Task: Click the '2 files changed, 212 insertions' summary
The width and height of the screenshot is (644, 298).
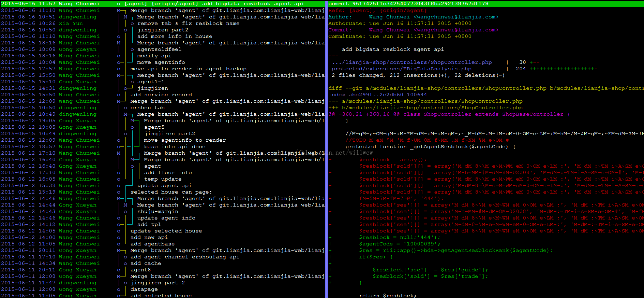Action: click(418, 75)
